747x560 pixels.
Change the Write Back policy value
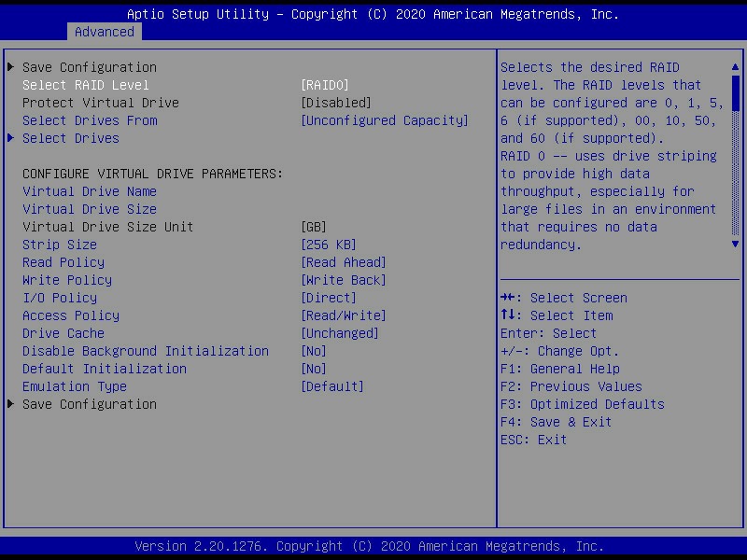(344, 280)
